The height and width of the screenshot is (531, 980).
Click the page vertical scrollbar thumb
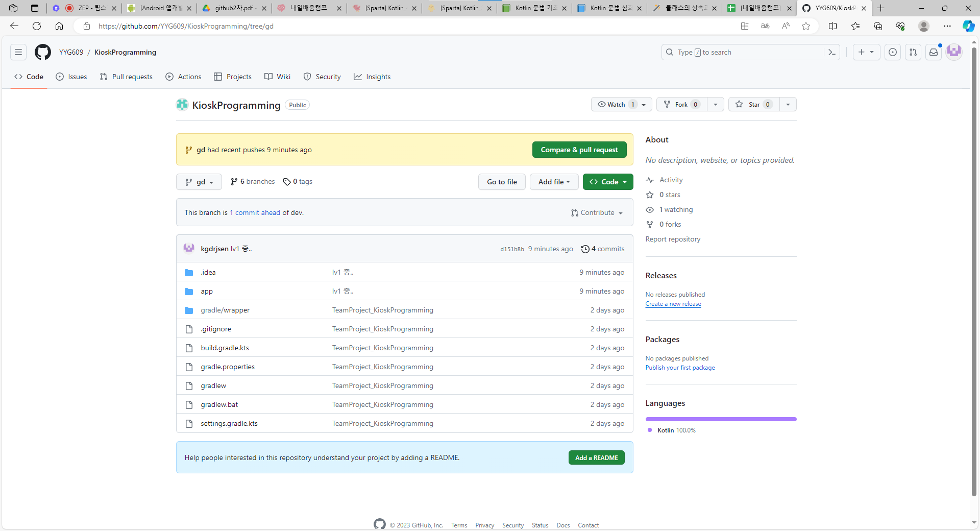click(974, 271)
